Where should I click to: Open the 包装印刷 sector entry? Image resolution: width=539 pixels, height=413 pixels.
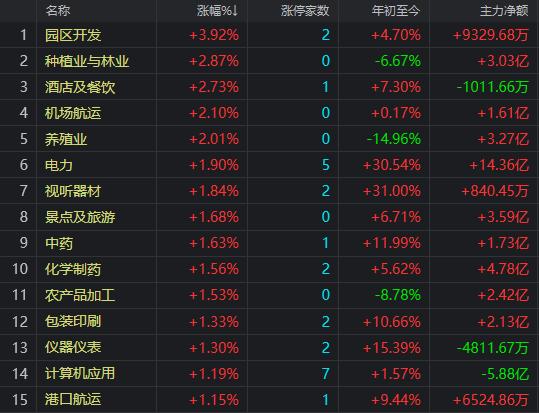(x=73, y=321)
